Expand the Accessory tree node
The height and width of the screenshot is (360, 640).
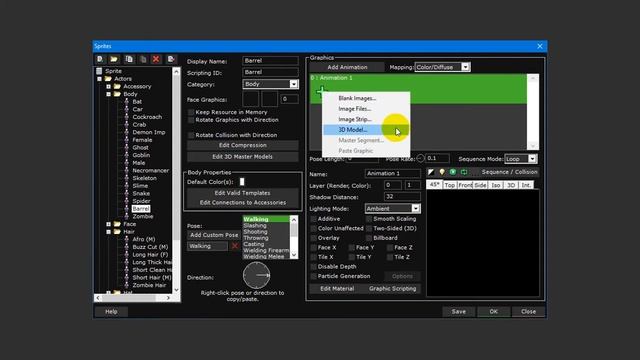[109, 87]
